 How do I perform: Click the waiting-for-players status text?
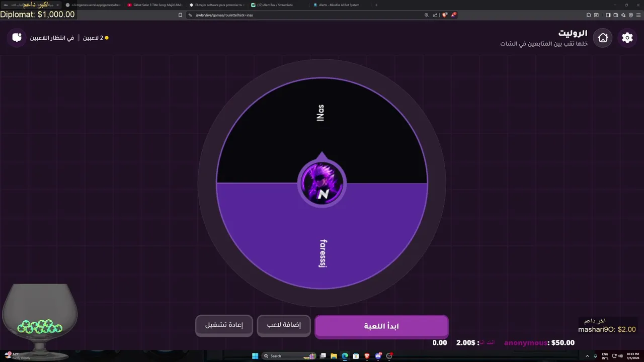point(52,38)
